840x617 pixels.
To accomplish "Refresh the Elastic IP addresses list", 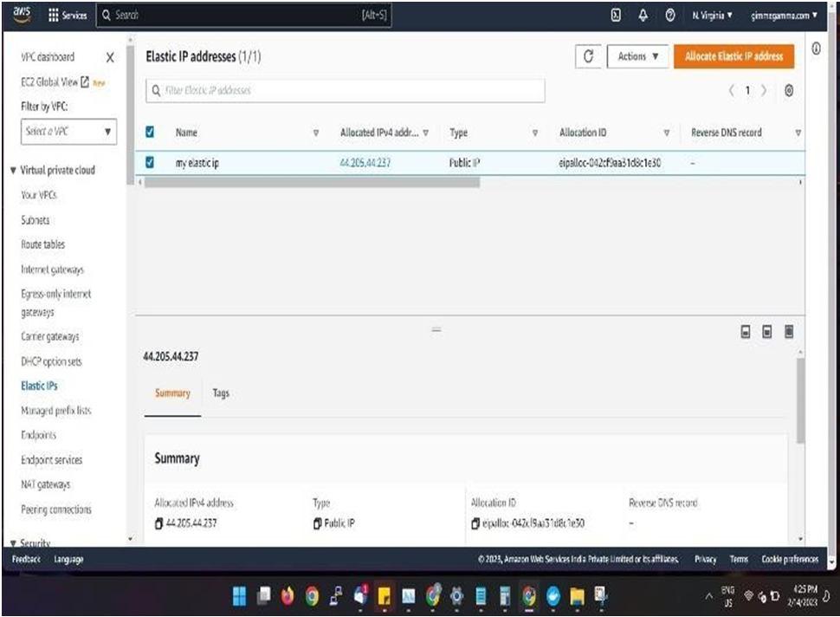I will [x=588, y=56].
